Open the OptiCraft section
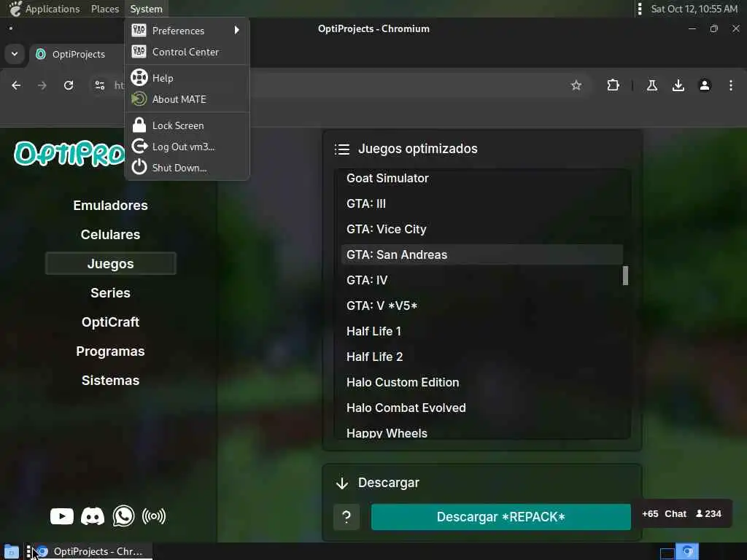747x560 pixels. tap(111, 322)
